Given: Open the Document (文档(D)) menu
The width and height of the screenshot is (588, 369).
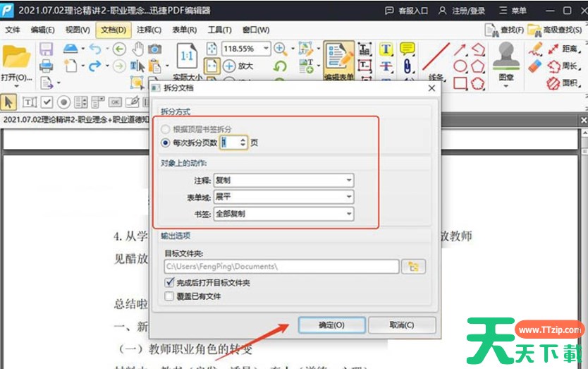Looking at the screenshot, I should point(114,30).
